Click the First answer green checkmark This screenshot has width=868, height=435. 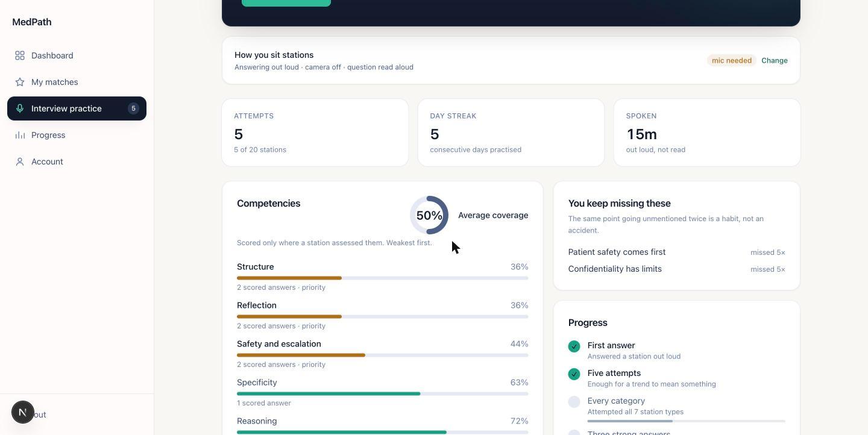pyautogui.click(x=574, y=346)
